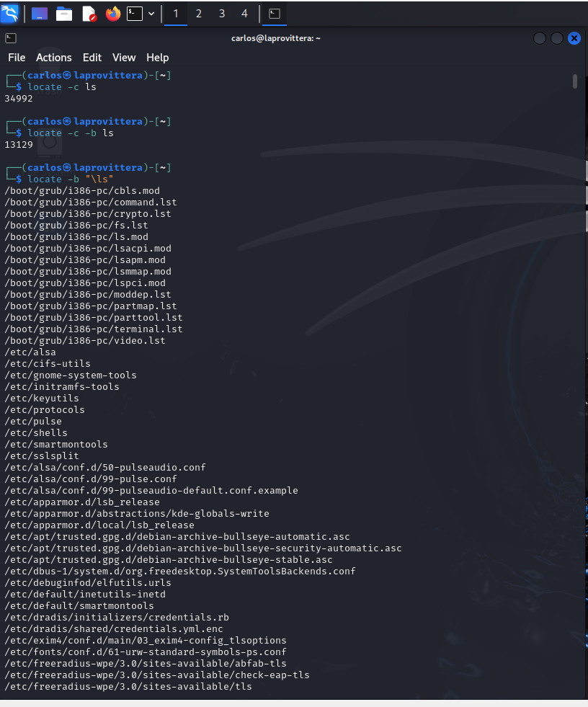Click the line /boot/grub/i386-pc/video.lst
588x707 pixels.
85,340
